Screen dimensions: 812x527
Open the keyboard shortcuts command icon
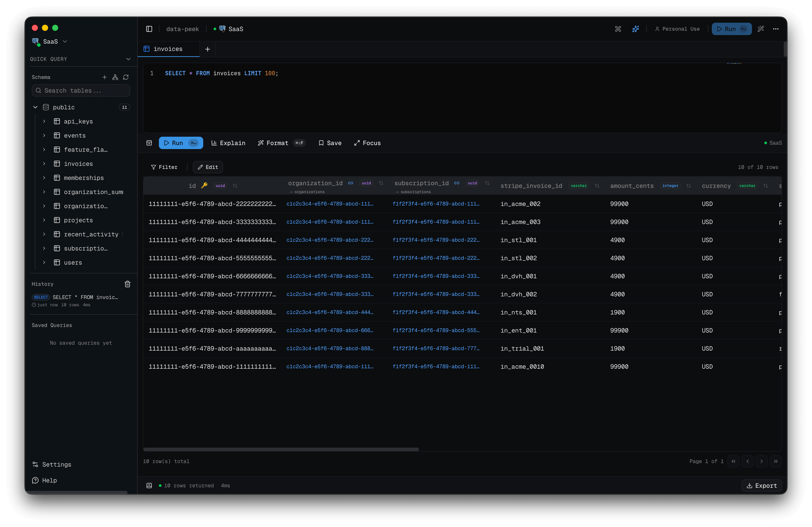(x=618, y=29)
